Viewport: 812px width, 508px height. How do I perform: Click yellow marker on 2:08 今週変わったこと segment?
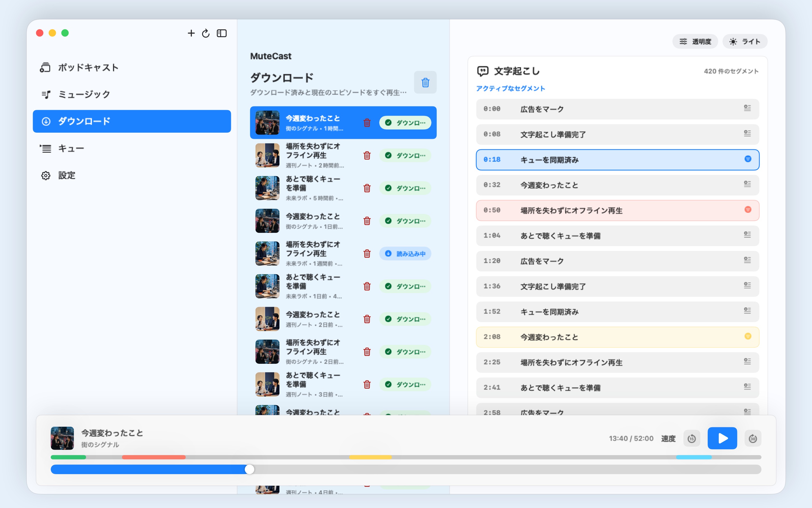click(x=748, y=336)
